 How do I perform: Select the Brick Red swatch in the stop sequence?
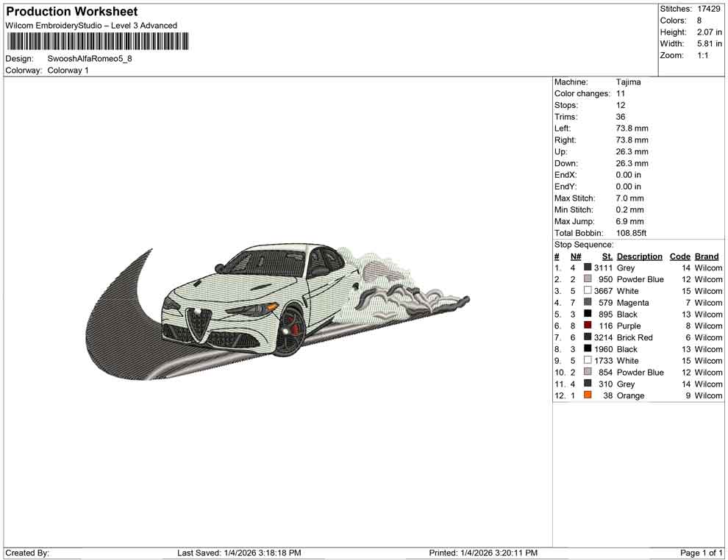(x=586, y=337)
